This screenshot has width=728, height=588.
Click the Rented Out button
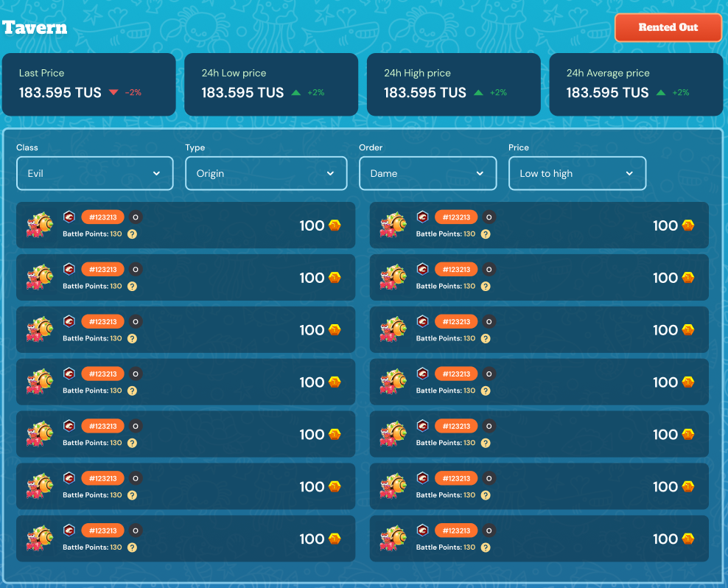pyautogui.click(x=668, y=27)
